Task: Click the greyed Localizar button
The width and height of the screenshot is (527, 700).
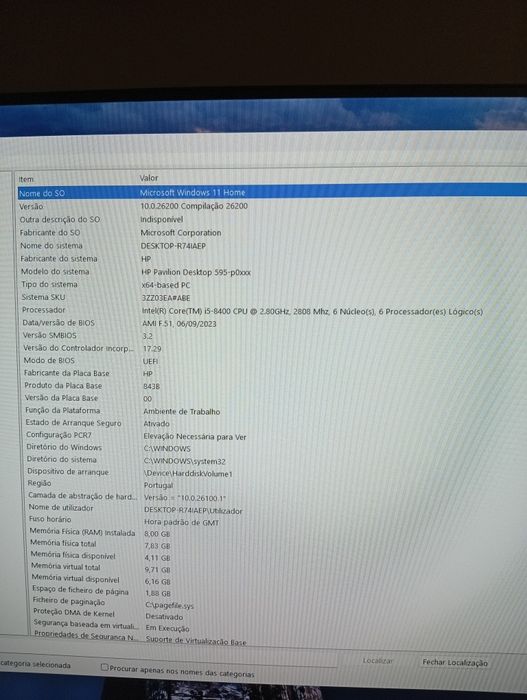Action: (378, 661)
